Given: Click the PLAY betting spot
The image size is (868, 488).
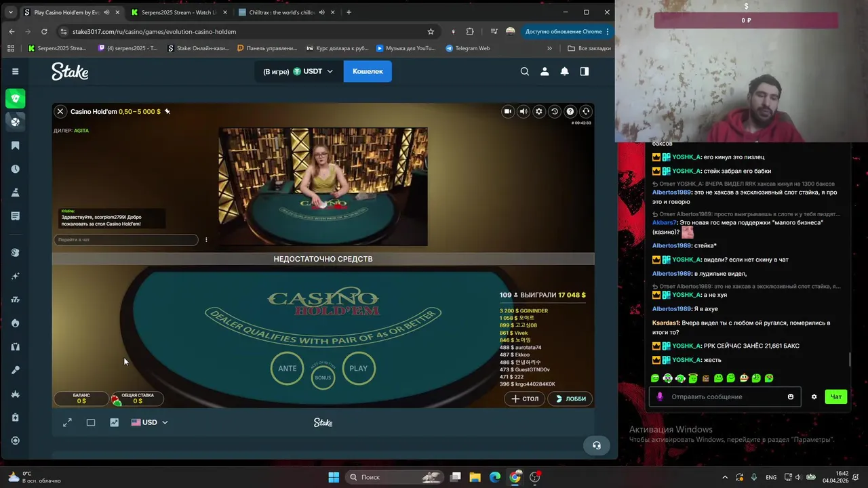Looking at the screenshot, I should pos(358,368).
